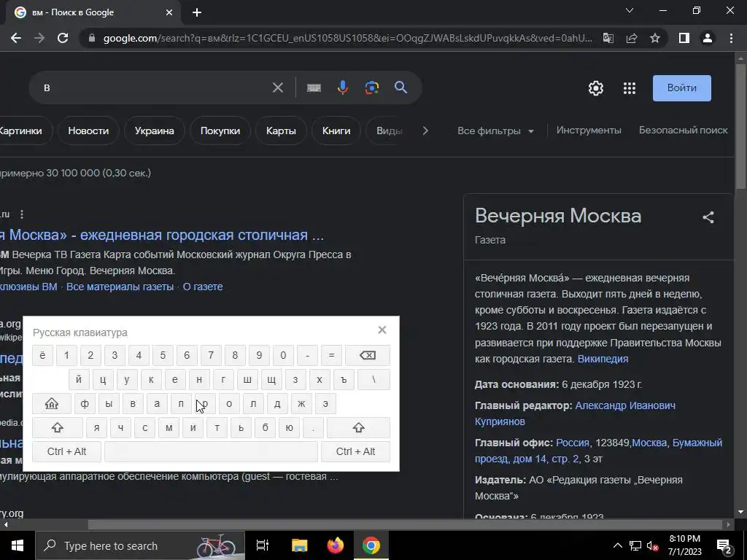Image resolution: width=747 pixels, height=560 pixels.
Task: Click the ё key on virtual keyboard
Action: (x=42, y=355)
